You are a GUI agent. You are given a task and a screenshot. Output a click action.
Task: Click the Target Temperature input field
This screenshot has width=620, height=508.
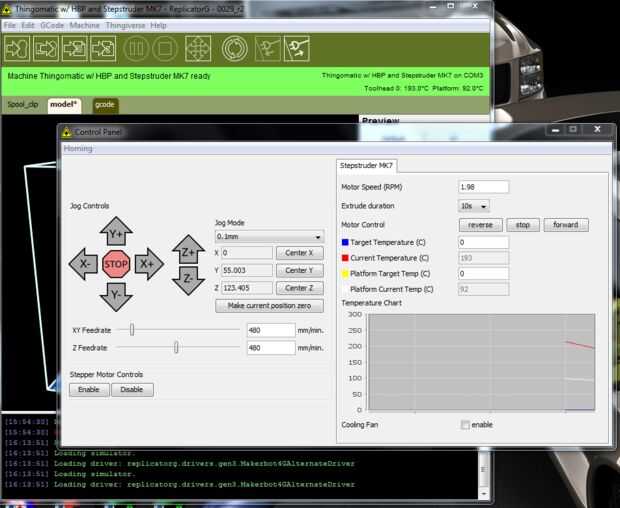(483, 242)
